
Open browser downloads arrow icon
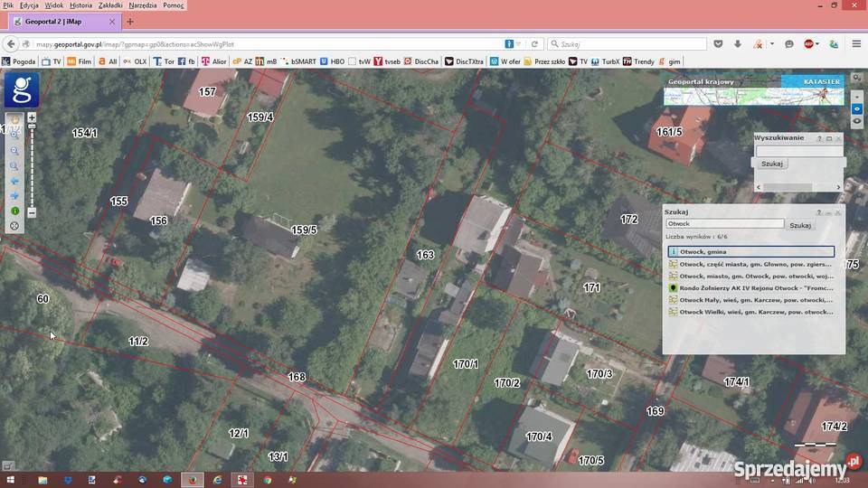tap(738, 43)
